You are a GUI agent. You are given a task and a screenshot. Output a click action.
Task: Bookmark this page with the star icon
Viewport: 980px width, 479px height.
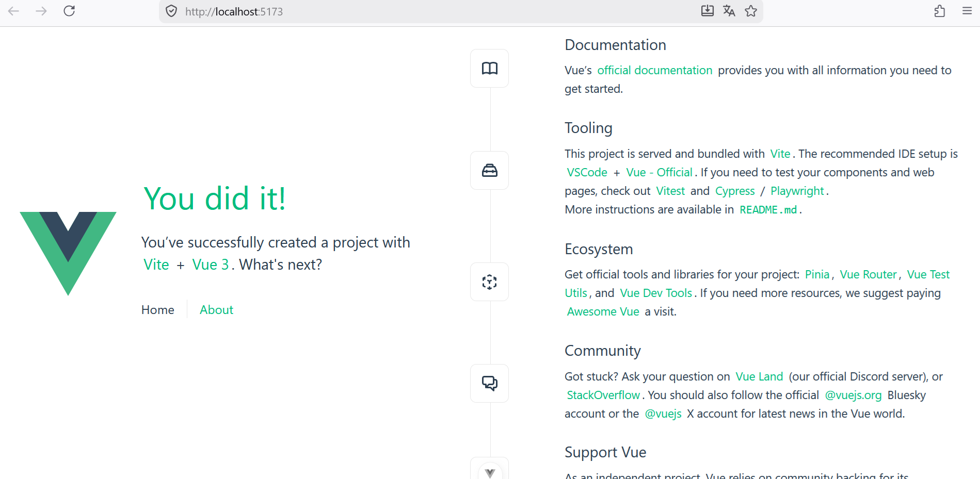[x=751, y=11]
